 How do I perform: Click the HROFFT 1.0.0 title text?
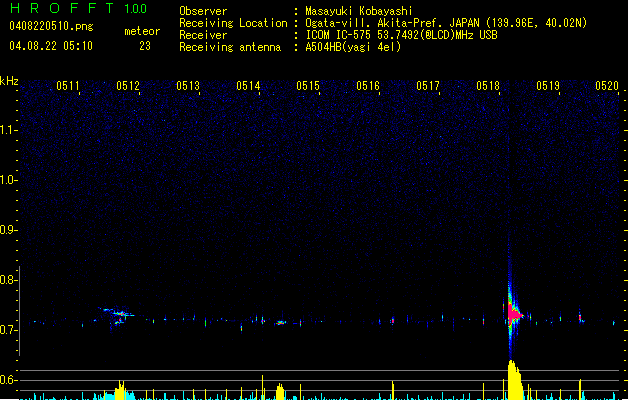79,8
